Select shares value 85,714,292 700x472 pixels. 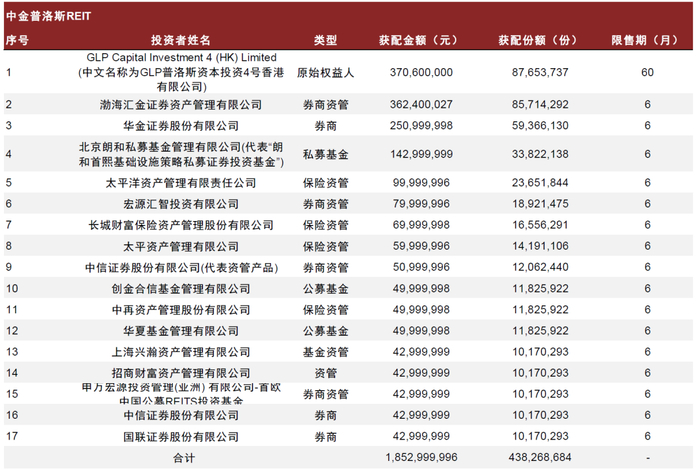coord(540,104)
